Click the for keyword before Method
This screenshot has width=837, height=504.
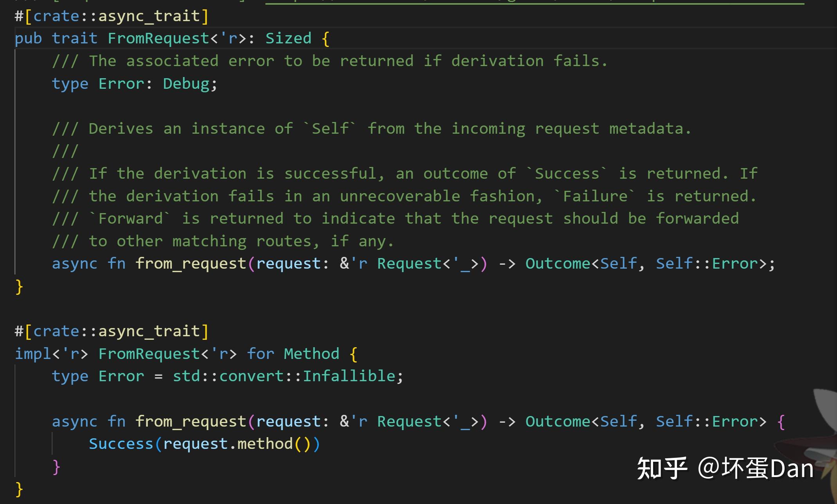click(260, 354)
